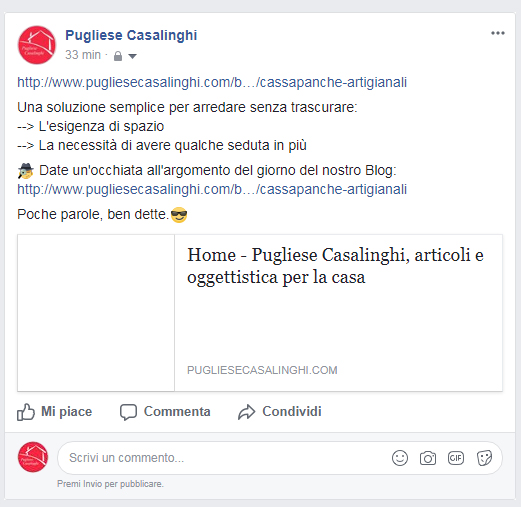Open the link preview card title
This screenshot has height=507, width=521.
tap(335, 266)
